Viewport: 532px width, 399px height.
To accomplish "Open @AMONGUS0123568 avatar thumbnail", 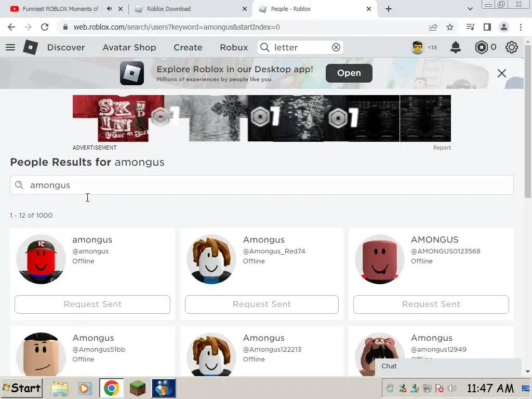I will (380, 259).
